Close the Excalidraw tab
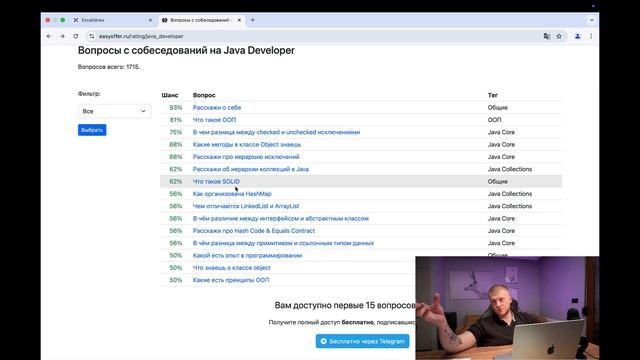Screen dimensions: 640x360 pos(150,20)
